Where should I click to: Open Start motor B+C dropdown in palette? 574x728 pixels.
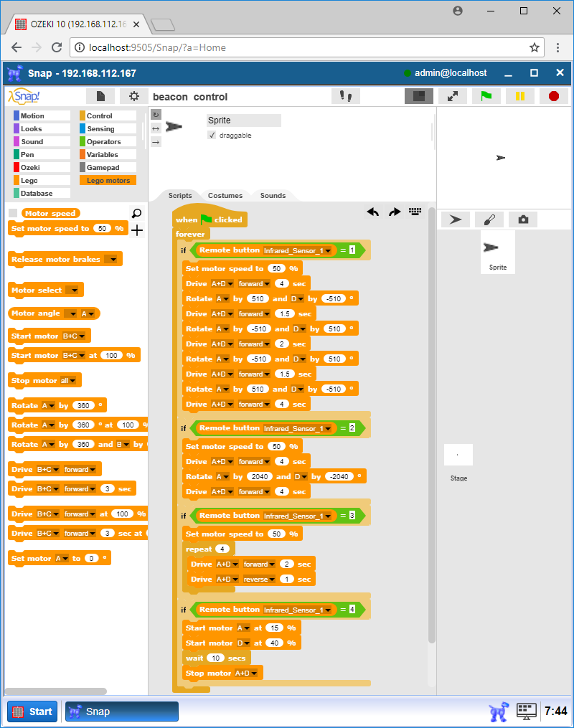75,336
